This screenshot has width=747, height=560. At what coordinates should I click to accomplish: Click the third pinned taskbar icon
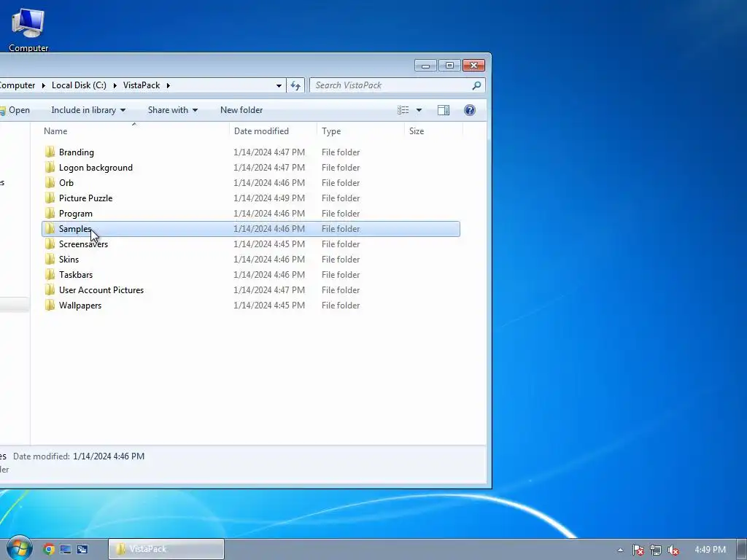point(82,550)
